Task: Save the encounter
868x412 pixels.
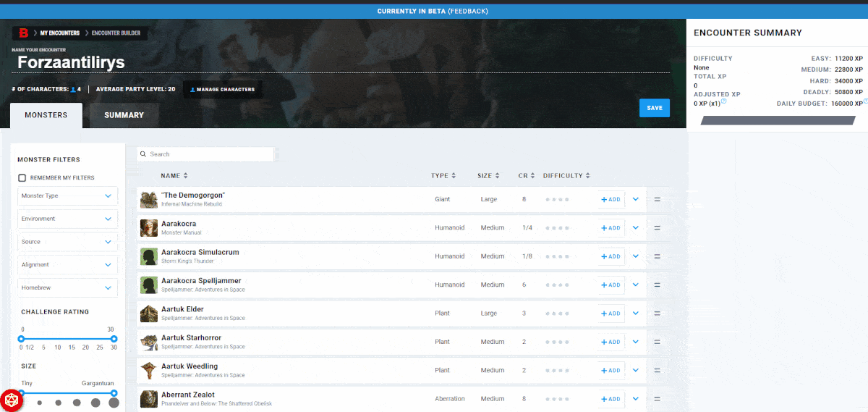Action: point(655,108)
